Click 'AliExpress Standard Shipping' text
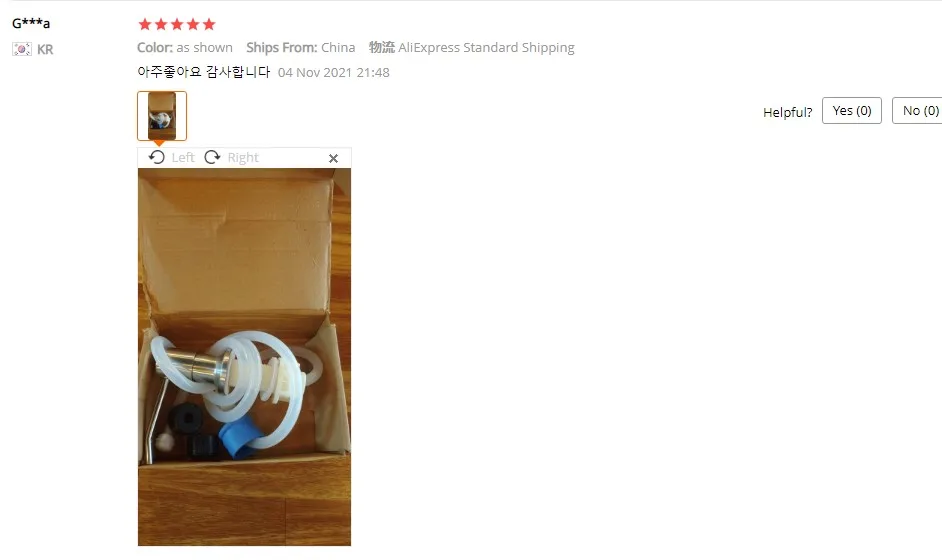Screen dimensions: 942x560 pyautogui.click(x=486, y=47)
